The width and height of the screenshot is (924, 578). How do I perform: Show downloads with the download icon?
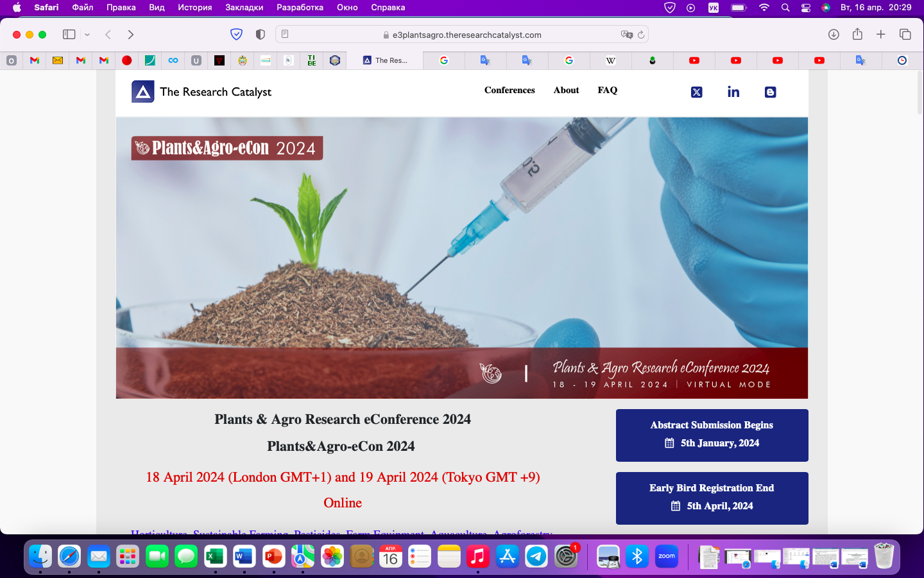pos(834,35)
